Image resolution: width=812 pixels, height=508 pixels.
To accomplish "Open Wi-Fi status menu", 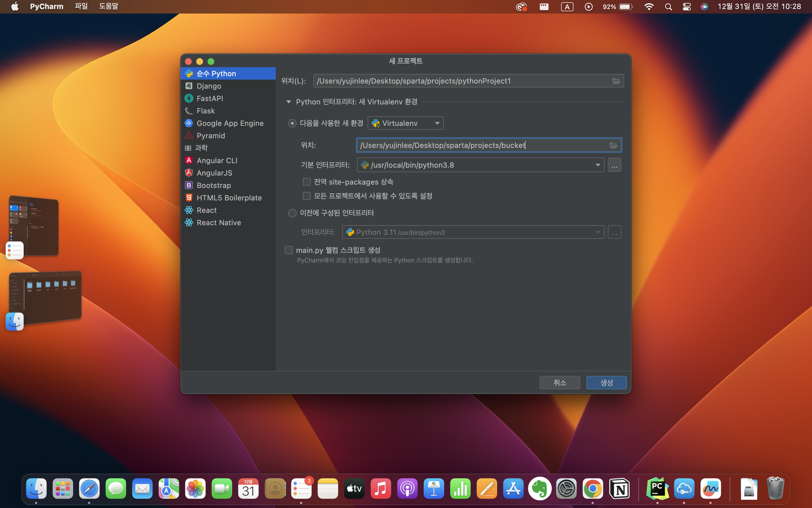I will pos(649,7).
